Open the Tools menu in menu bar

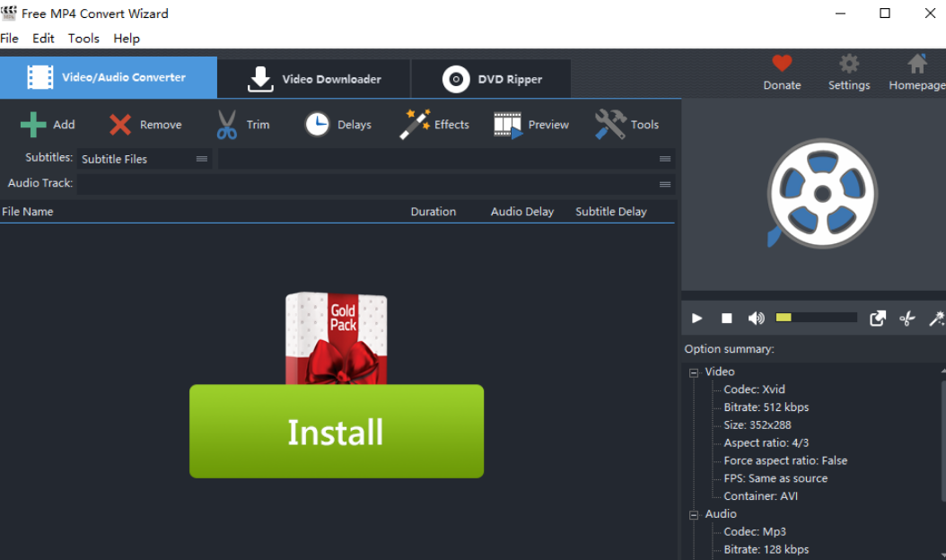tap(83, 39)
